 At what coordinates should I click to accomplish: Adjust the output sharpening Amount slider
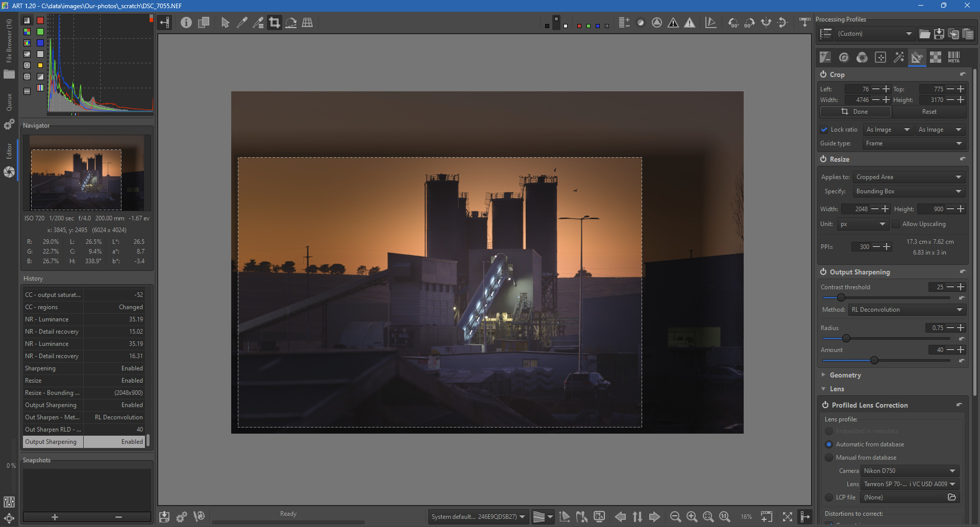874,361
